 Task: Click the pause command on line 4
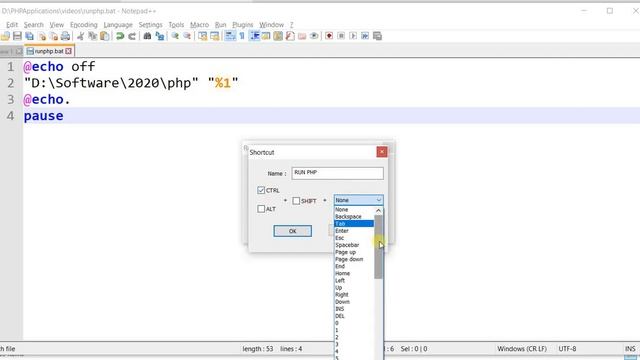(x=44, y=116)
